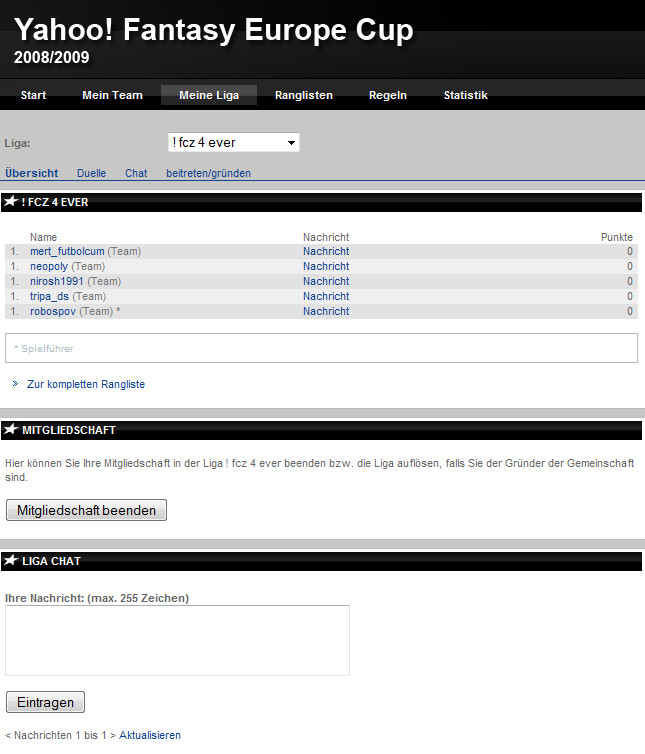This screenshot has height=754, width=645.
Task: Send Nachricht to robospov
Action: (326, 311)
